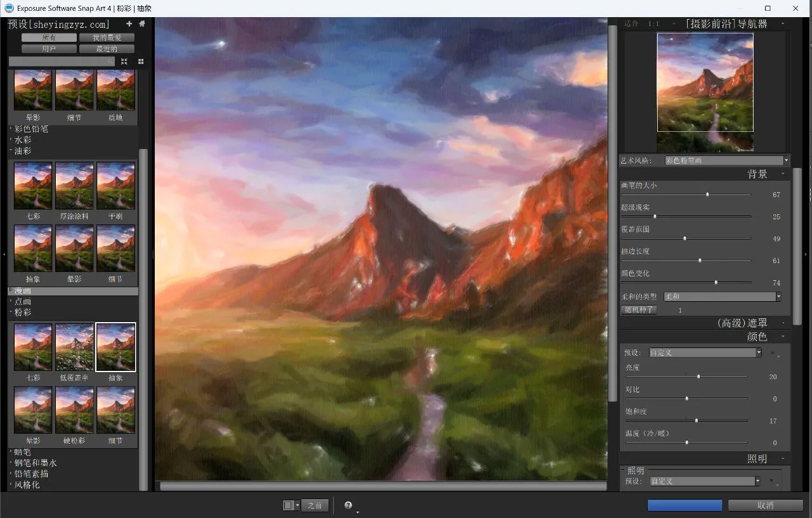This screenshot has width=812, height=518.
Task: Expand the 风格化 preset category
Action: coord(27,484)
